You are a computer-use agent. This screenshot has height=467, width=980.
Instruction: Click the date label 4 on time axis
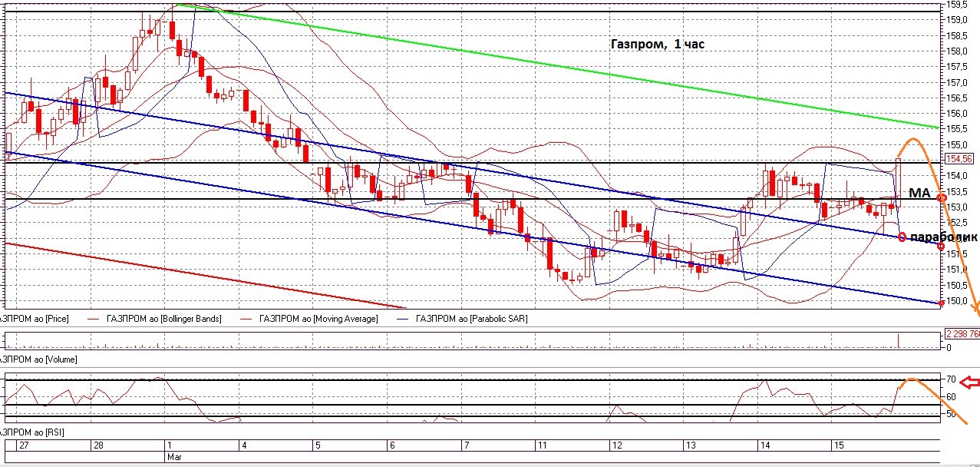click(x=244, y=445)
